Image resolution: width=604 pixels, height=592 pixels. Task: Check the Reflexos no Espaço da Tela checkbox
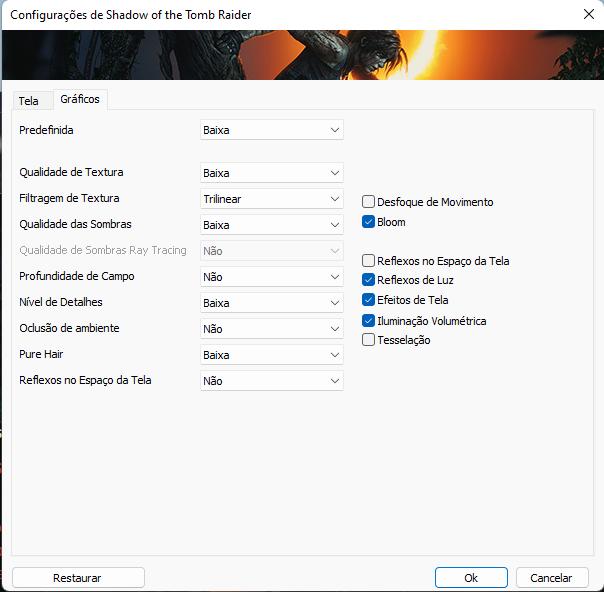tap(369, 261)
